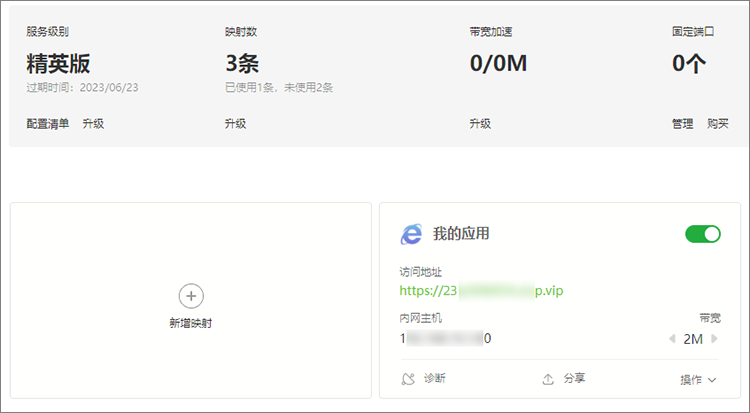Decrease bandwidth with the left arrow
The image size is (750, 413).
tap(672, 339)
